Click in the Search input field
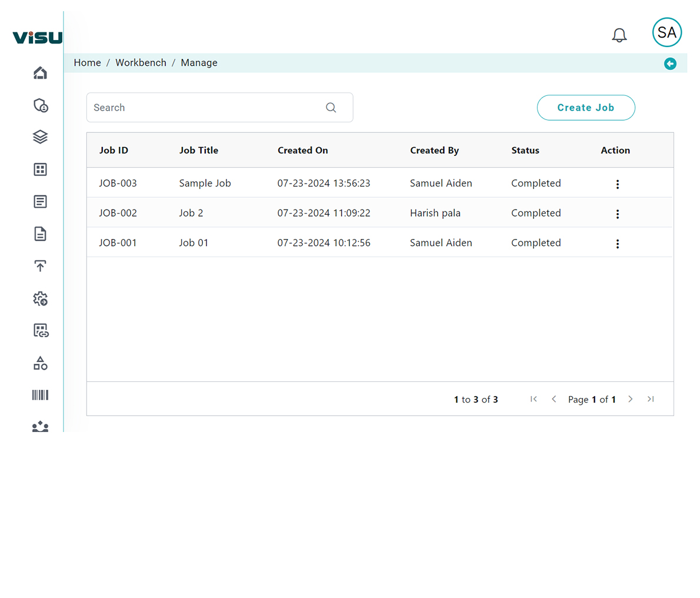This screenshot has width=700, height=598. coord(206,108)
